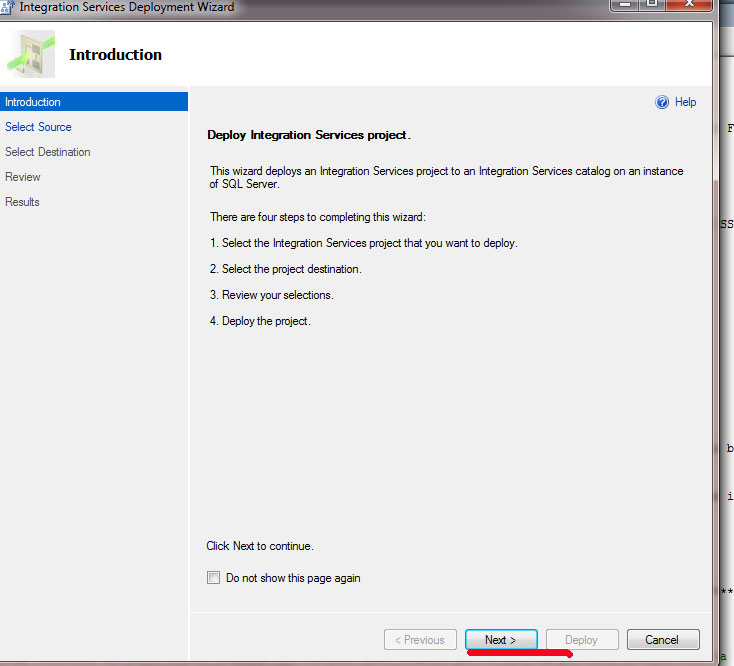The image size is (734, 666).
Task: Go to the Select Destination step
Action: click(48, 152)
